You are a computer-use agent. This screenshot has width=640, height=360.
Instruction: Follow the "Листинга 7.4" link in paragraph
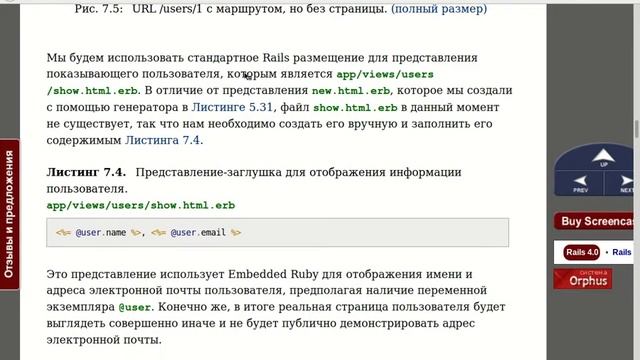tap(162, 140)
